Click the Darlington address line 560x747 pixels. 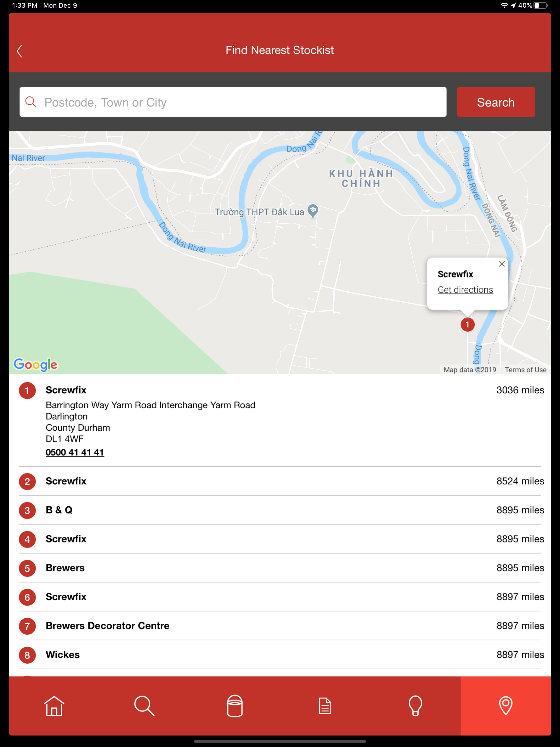point(66,416)
